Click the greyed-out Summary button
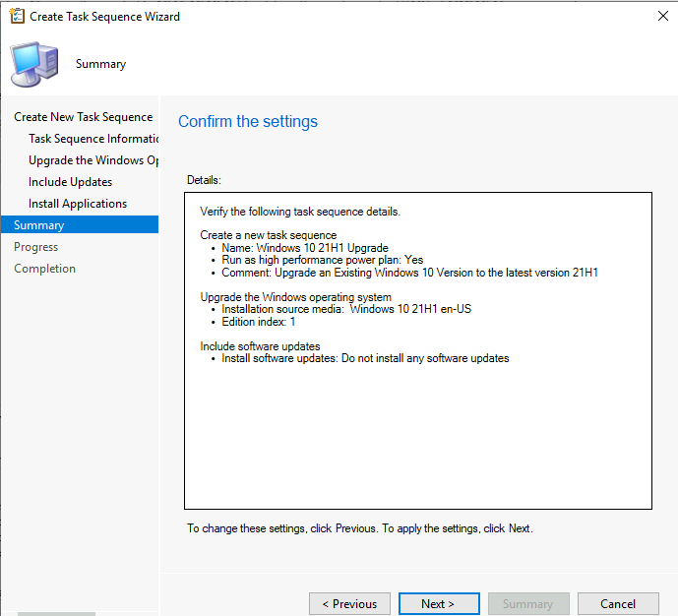Image resolution: width=678 pixels, height=616 pixels. [x=528, y=603]
